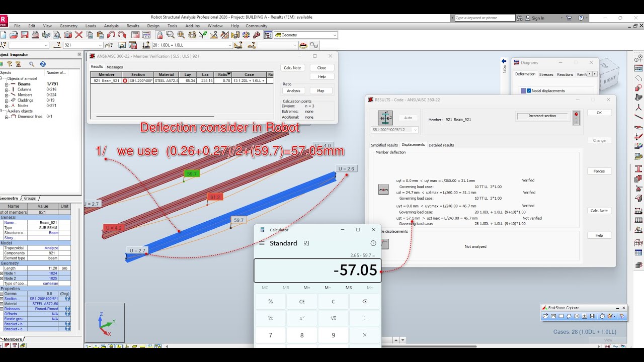This screenshot has width=644, height=362.
Task: Expand the Columns tree node
Action: coord(7,89)
